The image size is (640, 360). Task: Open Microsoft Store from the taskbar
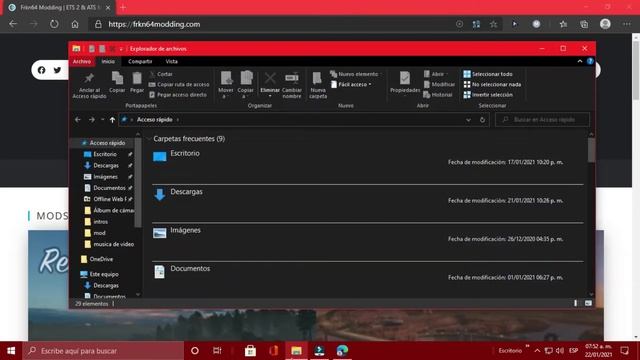(x=250, y=351)
